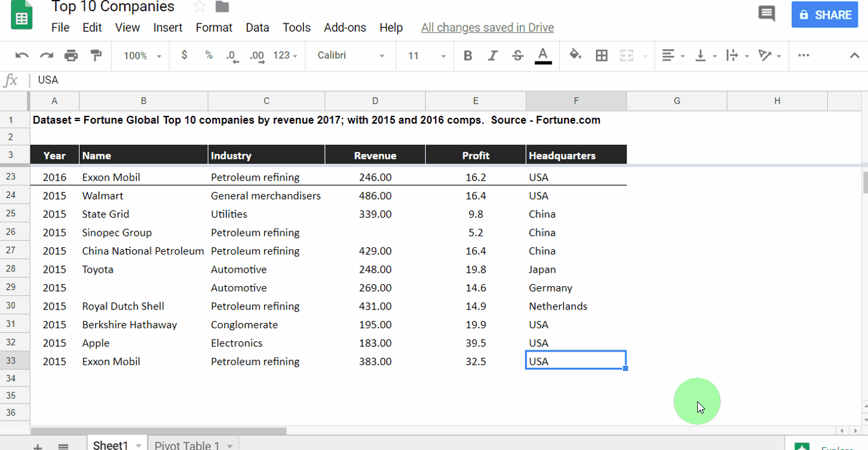Viewport: 868px width, 450px height.
Task: Format selection as currency
Action: pyautogui.click(x=184, y=56)
